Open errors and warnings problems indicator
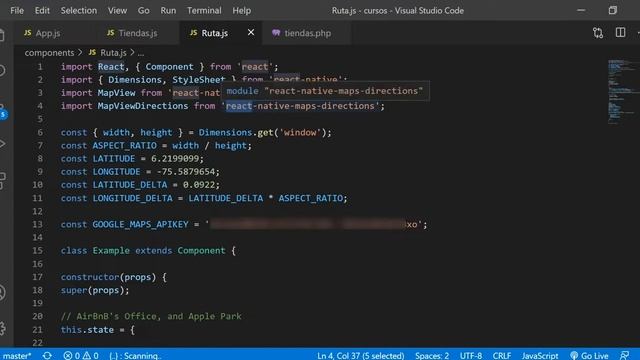Viewport: 640px width, 360px height. pos(81,356)
